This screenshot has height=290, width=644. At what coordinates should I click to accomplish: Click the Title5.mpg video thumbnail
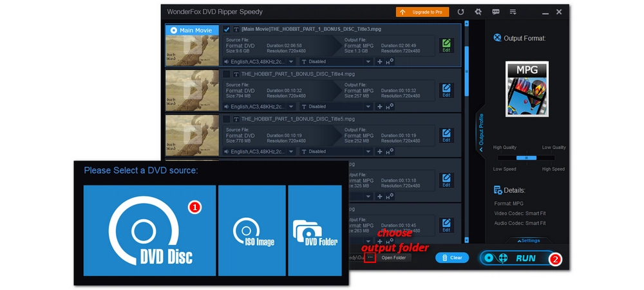(x=192, y=135)
